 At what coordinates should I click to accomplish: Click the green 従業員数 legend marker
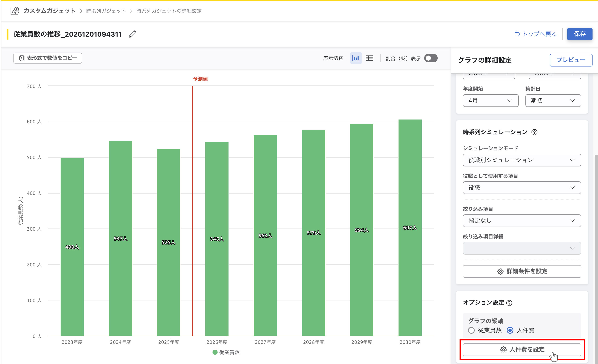point(215,352)
